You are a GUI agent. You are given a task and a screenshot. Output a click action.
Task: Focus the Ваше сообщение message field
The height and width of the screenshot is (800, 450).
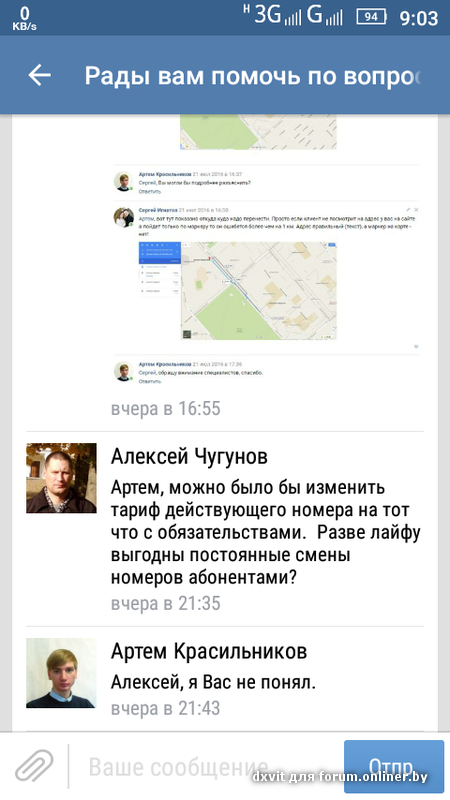click(206, 767)
